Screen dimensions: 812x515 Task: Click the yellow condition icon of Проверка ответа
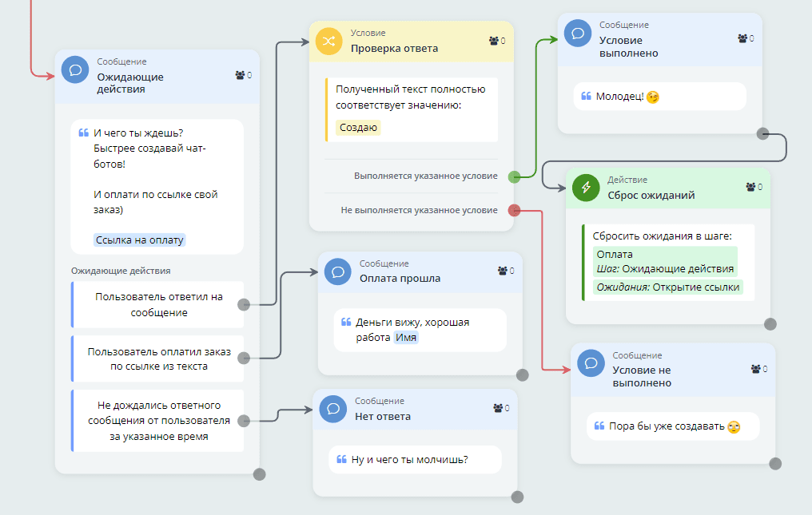[328, 42]
